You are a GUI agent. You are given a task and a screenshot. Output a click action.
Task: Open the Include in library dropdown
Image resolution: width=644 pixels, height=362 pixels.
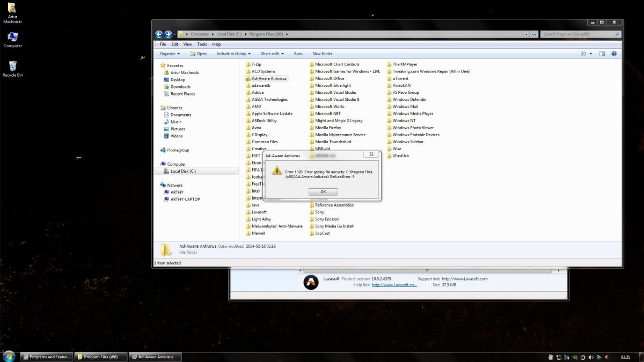[233, 54]
